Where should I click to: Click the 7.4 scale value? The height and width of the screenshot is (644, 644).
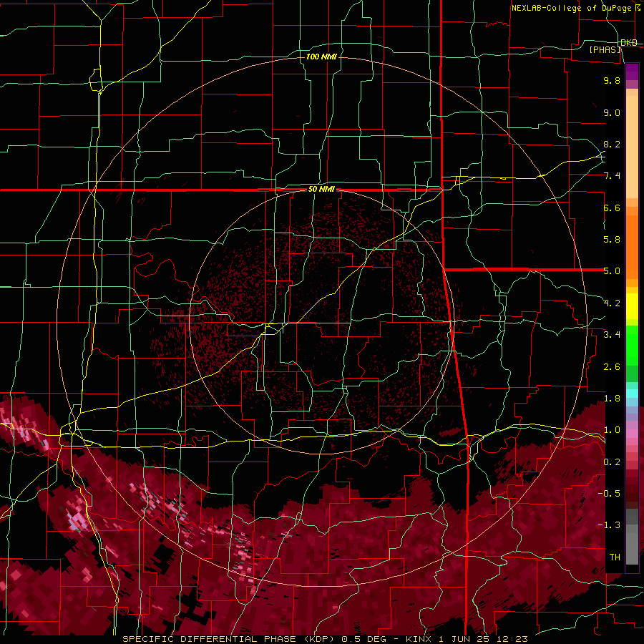612,176
